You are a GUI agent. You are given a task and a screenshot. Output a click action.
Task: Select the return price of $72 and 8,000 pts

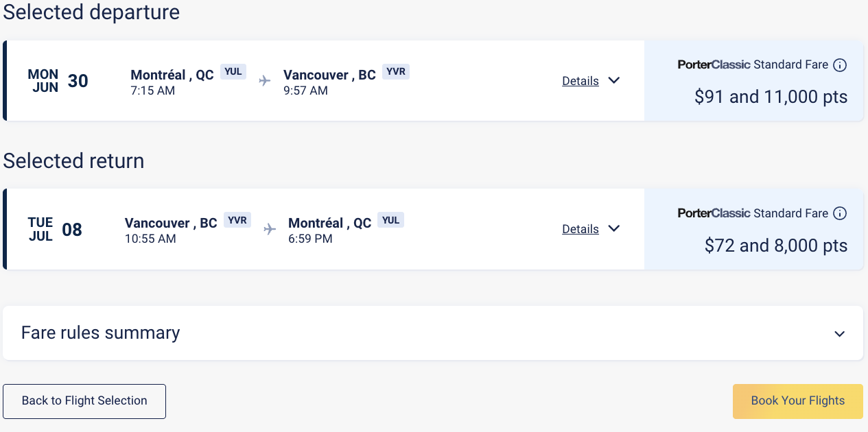point(776,245)
